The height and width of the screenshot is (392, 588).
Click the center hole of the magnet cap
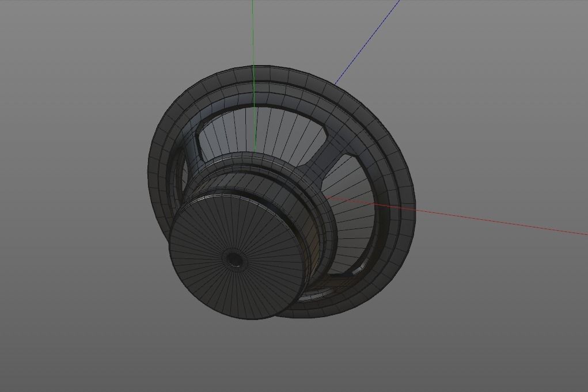click(x=234, y=258)
